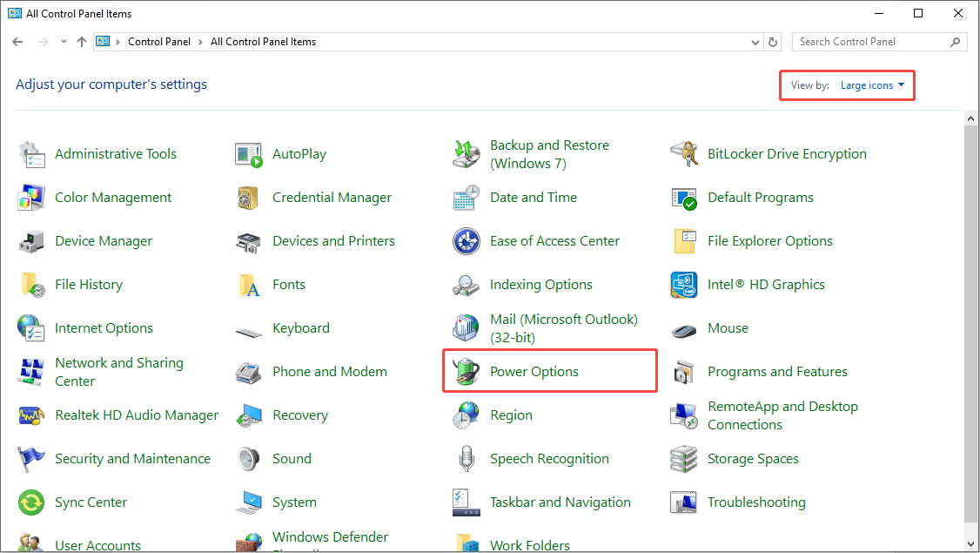Image resolution: width=980 pixels, height=553 pixels.
Task: Open Power Options
Action: 534,371
